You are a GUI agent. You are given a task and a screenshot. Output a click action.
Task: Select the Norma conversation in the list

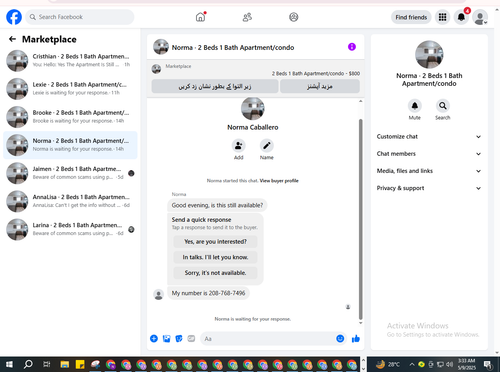(x=70, y=145)
